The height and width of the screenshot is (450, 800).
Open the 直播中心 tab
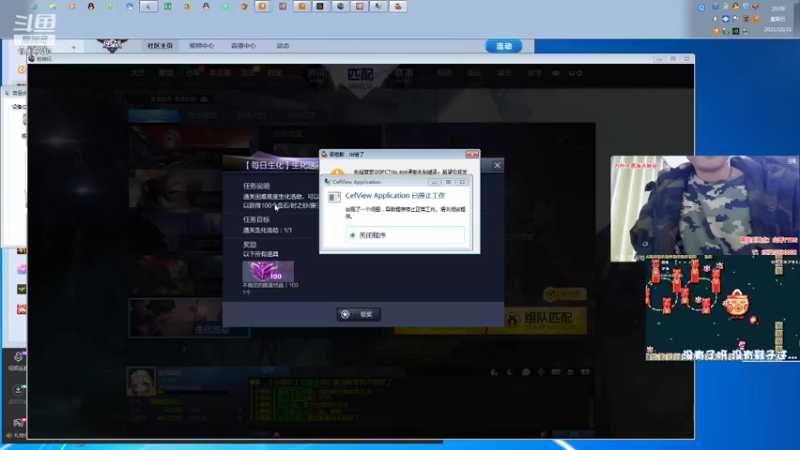pos(243,45)
